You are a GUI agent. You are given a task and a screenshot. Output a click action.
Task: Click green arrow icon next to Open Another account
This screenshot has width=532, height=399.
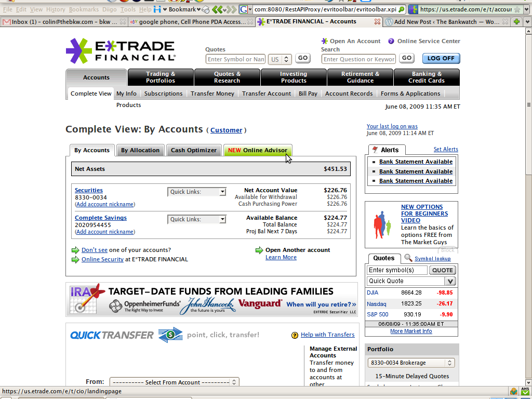[259, 250]
